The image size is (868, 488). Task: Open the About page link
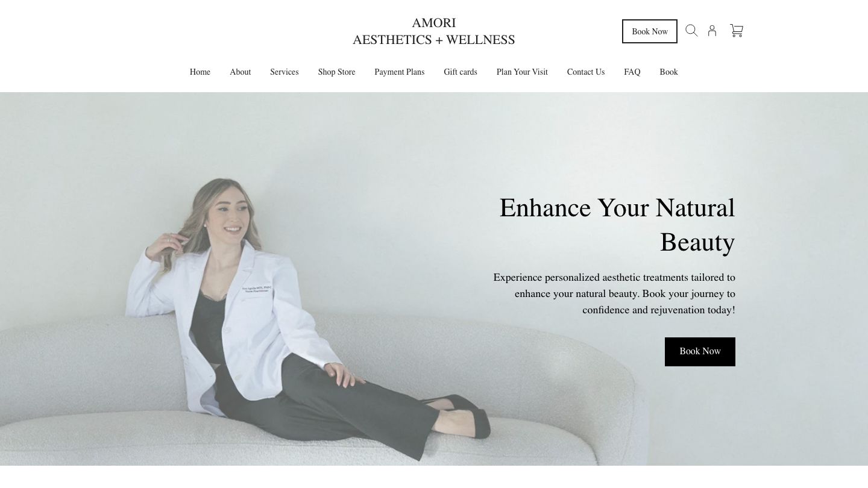(x=240, y=72)
